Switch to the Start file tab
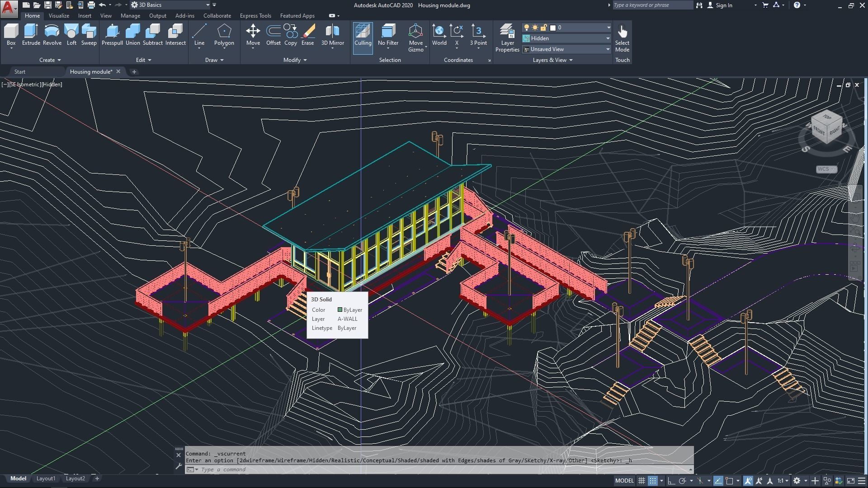Image resolution: width=868 pixels, height=488 pixels. [x=20, y=72]
